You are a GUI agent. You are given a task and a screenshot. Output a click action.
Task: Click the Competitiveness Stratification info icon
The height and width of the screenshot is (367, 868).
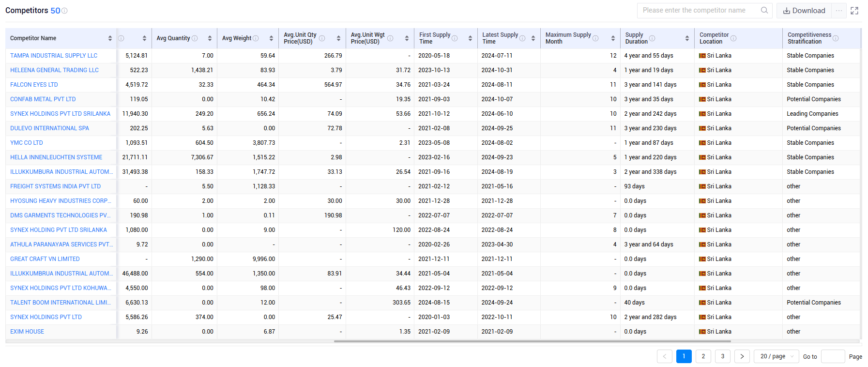tap(836, 38)
